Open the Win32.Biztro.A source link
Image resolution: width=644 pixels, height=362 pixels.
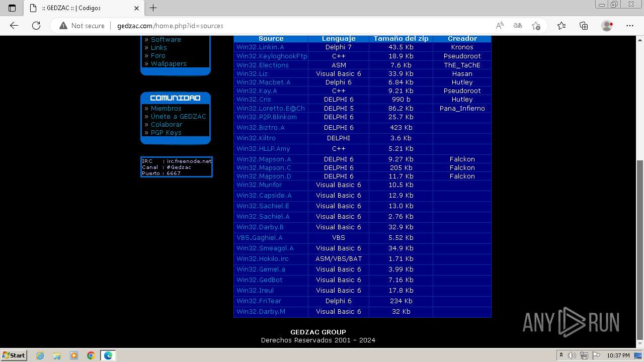[261, 127]
